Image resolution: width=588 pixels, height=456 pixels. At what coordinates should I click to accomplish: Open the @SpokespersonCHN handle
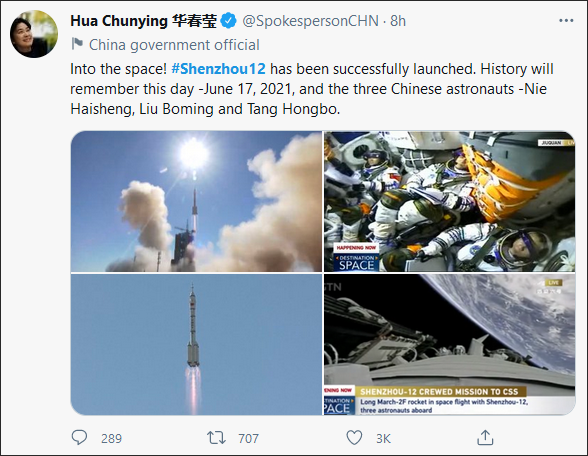point(310,21)
